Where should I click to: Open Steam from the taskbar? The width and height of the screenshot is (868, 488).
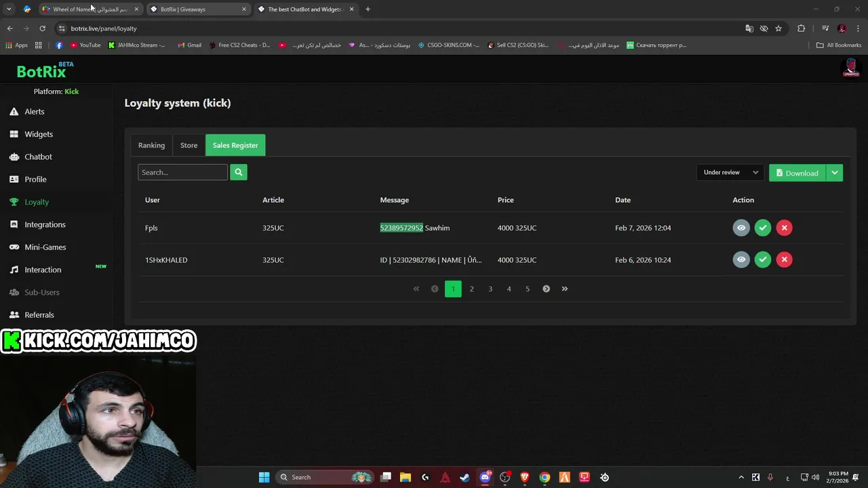465,477
